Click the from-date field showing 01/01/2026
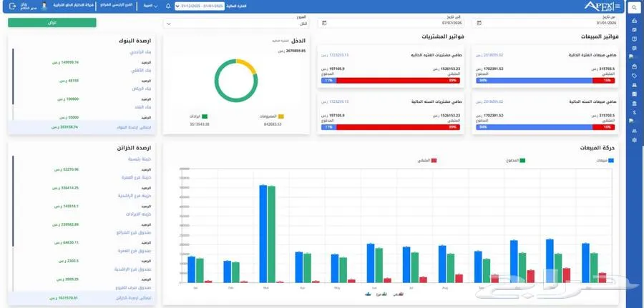This screenshot has width=644, height=308. [545, 23]
